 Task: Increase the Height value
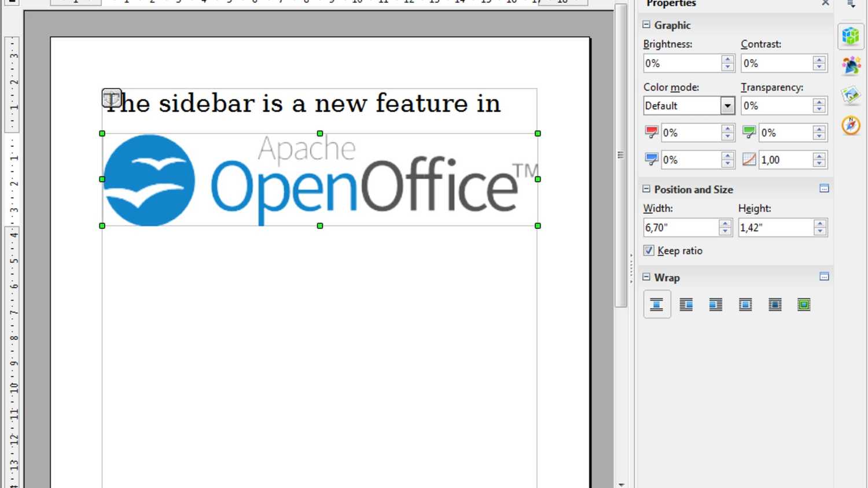820,223
